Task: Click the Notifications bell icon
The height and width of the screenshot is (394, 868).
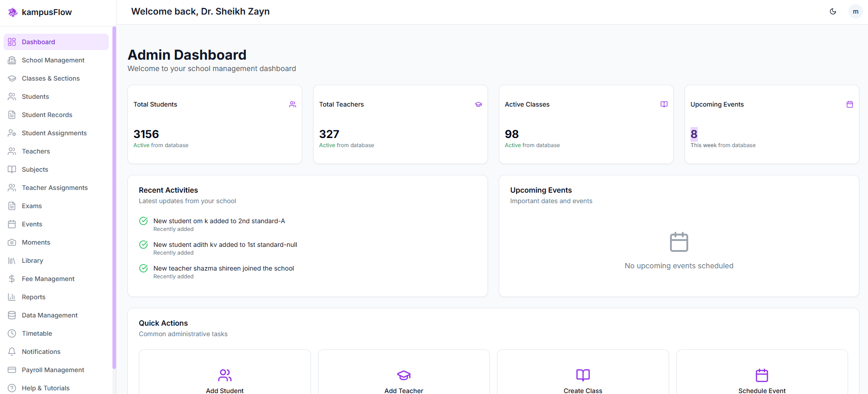Action: pos(12,352)
